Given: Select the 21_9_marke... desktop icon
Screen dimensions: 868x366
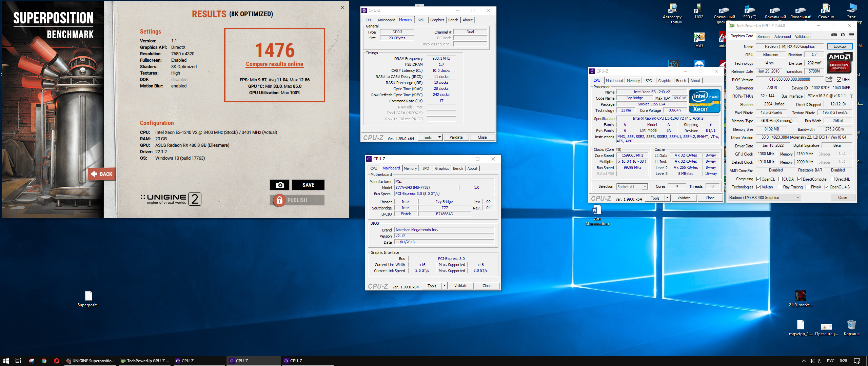Looking at the screenshot, I should point(801,299).
